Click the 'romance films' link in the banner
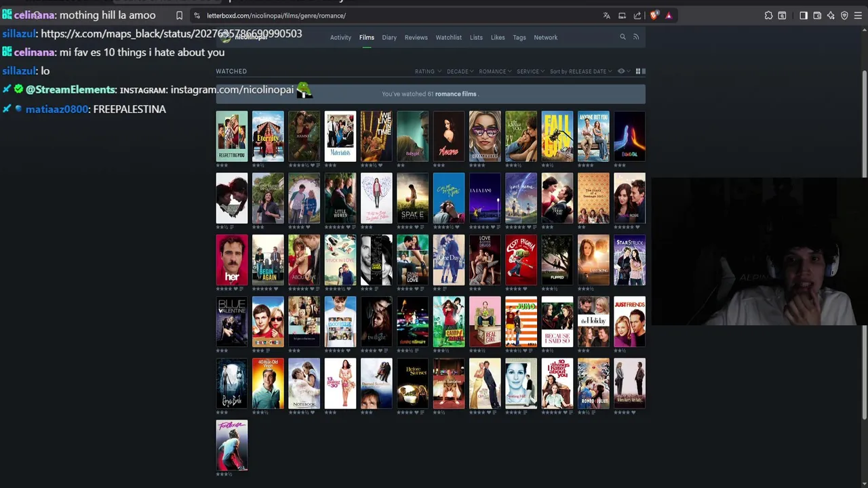 click(456, 94)
